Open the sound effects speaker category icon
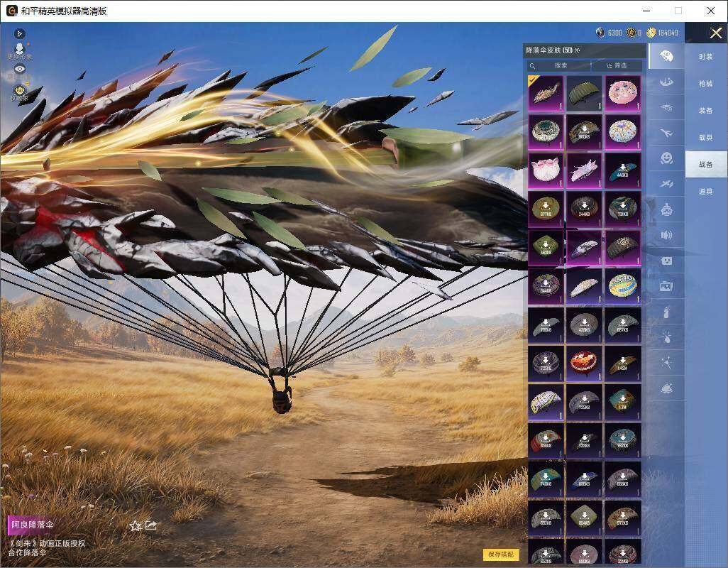 click(666, 235)
